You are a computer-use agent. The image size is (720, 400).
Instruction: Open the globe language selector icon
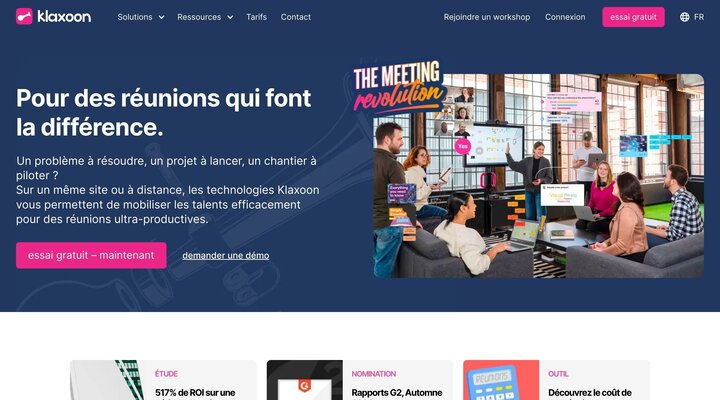pyautogui.click(x=684, y=17)
